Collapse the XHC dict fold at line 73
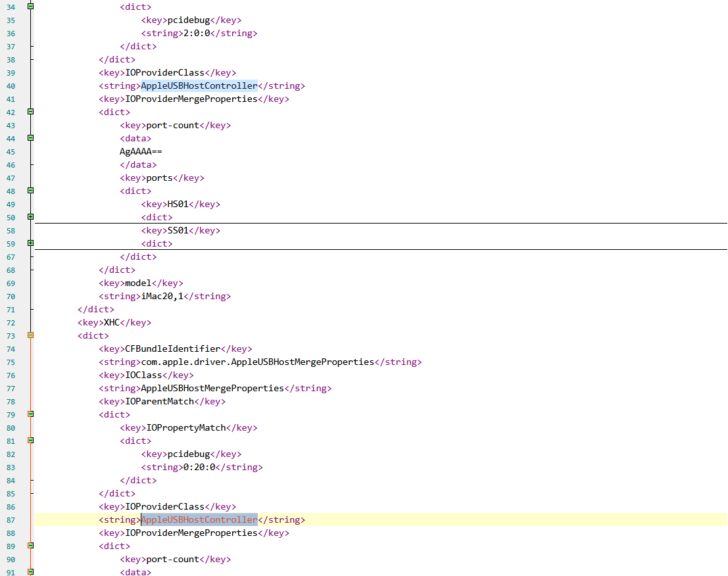Screen dimensions: 728x576 click(30, 335)
